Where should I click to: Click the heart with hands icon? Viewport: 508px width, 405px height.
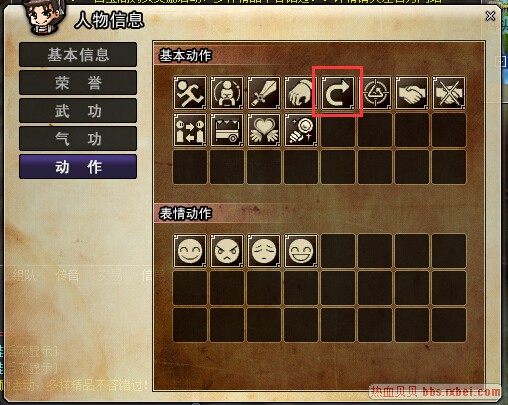[x=264, y=130]
